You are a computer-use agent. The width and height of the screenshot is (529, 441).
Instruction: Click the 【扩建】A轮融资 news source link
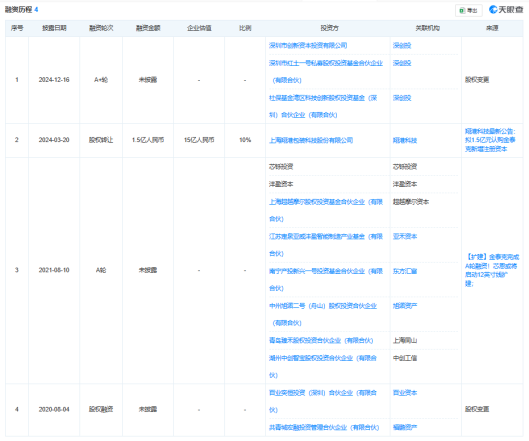(x=492, y=270)
